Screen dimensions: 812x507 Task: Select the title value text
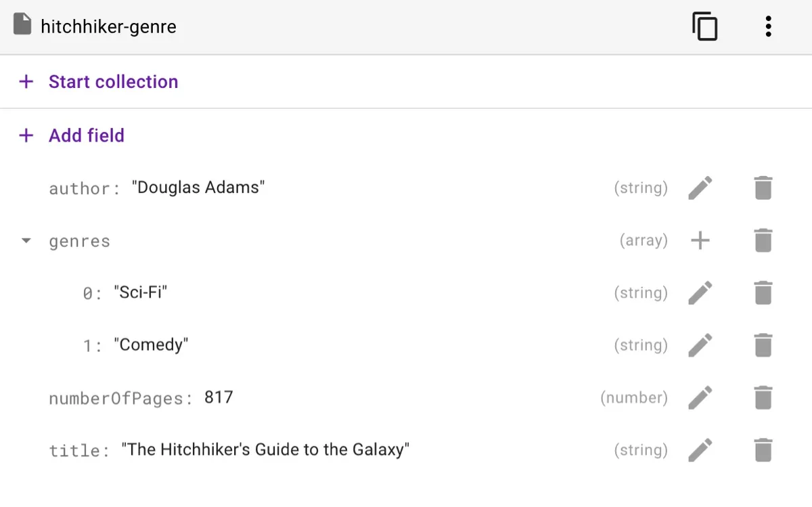coord(265,449)
